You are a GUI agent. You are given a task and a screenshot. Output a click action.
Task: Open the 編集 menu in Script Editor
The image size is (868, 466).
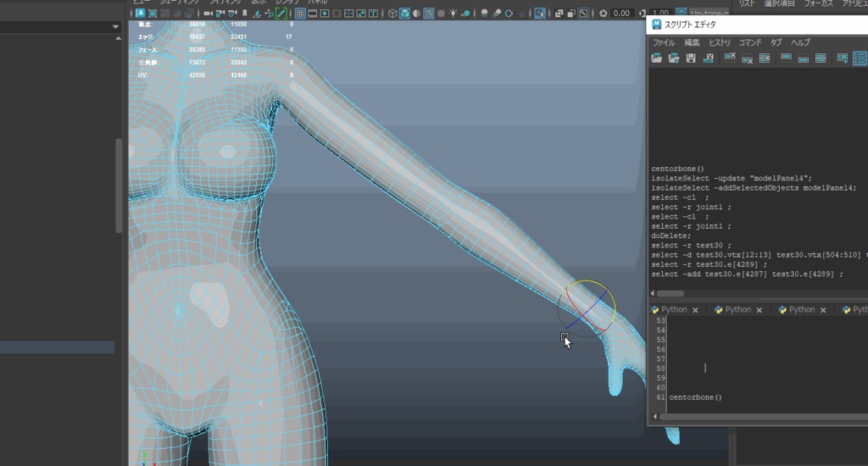pyautogui.click(x=692, y=42)
